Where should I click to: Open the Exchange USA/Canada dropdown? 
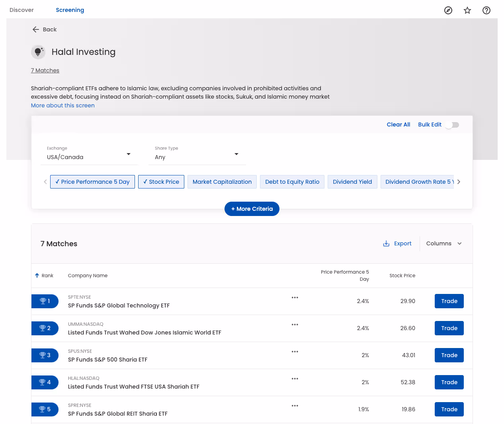pyautogui.click(x=90, y=154)
